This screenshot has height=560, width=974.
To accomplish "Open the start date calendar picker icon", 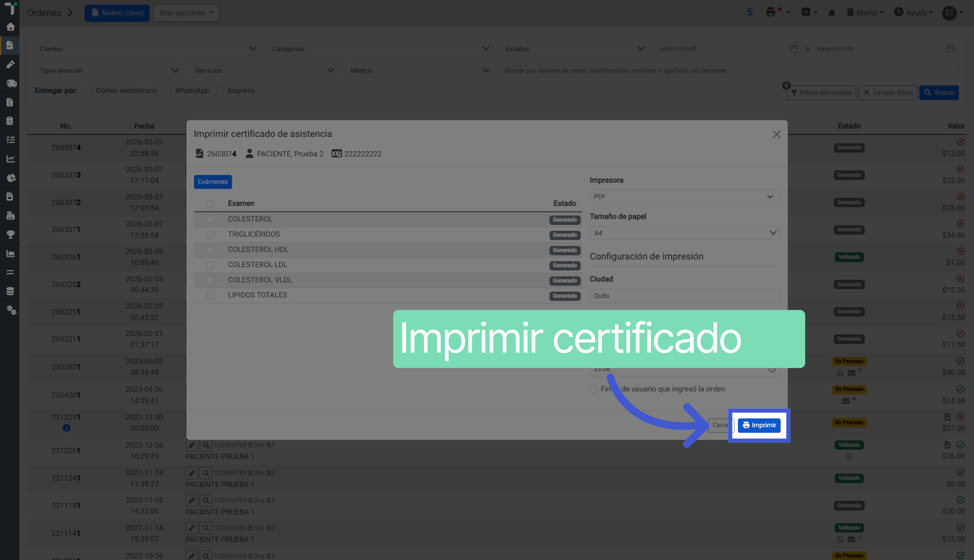I will click(x=794, y=49).
